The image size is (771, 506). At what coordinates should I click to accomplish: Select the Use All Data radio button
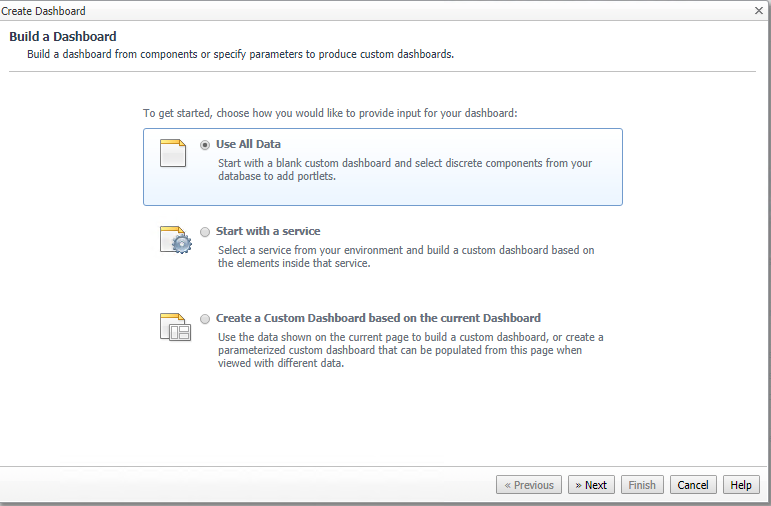pos(205,145)
